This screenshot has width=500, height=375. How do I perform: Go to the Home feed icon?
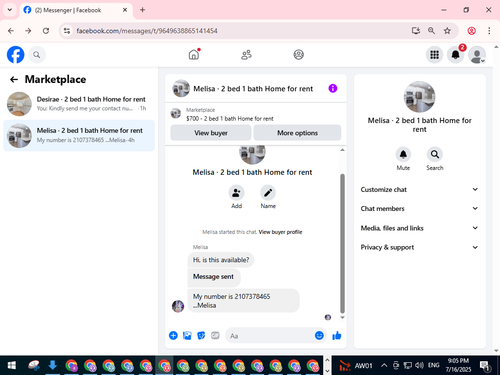point(194,54)
